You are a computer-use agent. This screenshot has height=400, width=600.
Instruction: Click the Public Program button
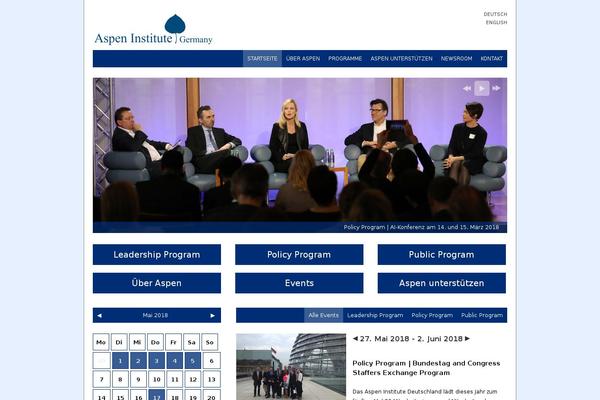coord(441,255)
